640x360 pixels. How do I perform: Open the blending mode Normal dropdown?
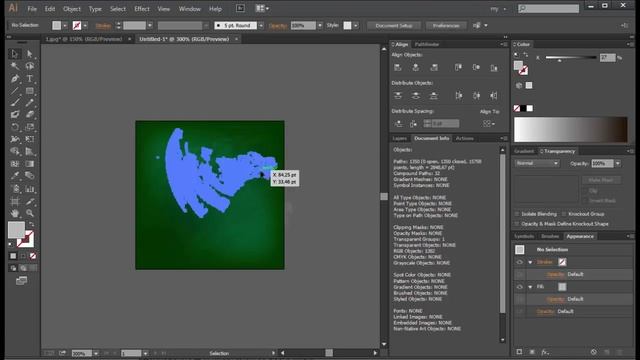(537, 163)
